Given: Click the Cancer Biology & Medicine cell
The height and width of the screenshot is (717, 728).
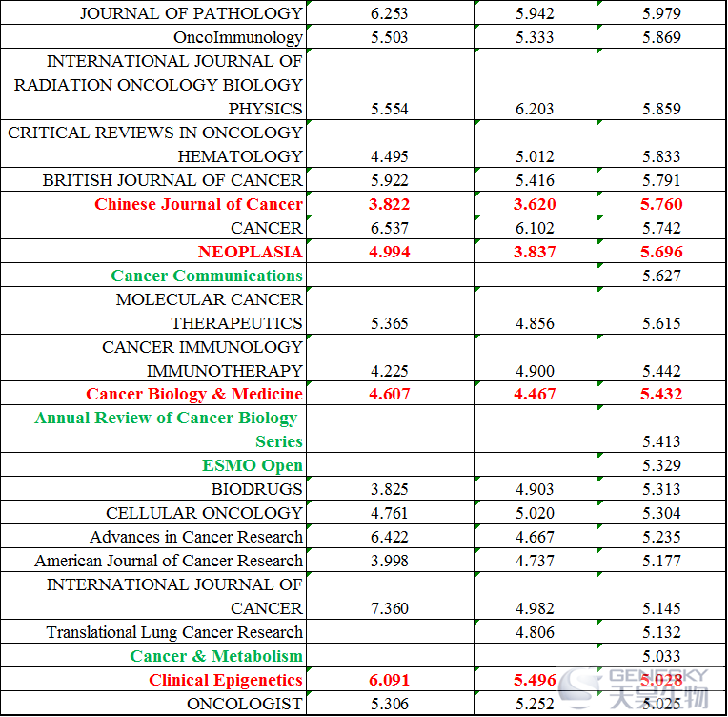Looking at the screenshot, I should coord(153,393).
